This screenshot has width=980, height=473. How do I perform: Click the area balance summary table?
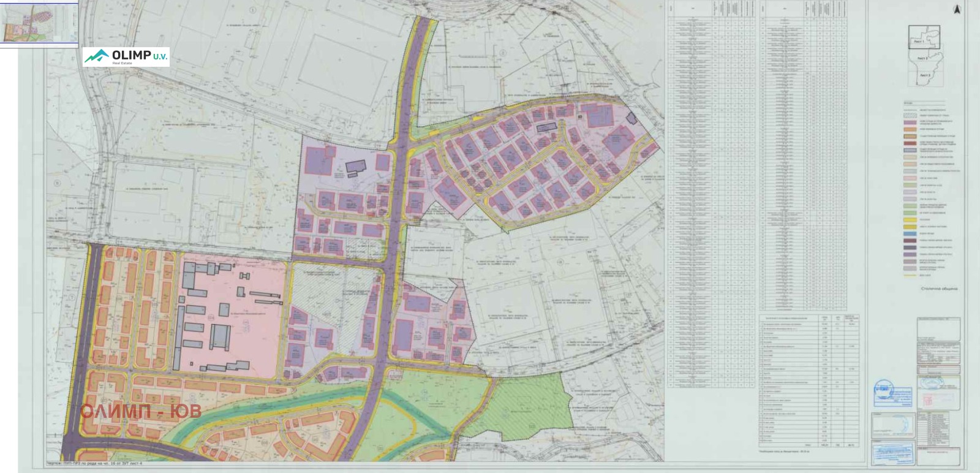click(809, 381)
